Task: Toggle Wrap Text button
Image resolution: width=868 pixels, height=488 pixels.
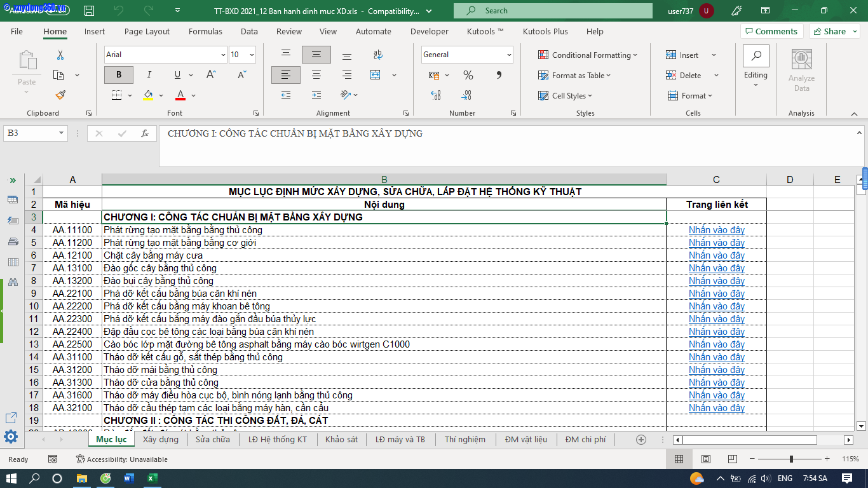Action: click(378, 55)
